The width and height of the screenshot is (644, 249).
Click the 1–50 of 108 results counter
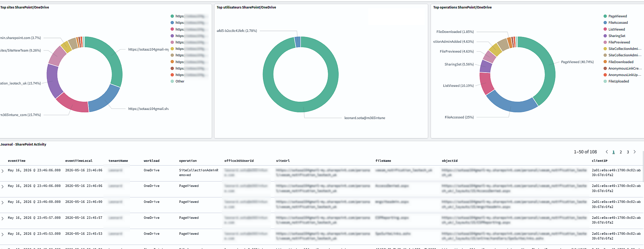pos(585,152)
